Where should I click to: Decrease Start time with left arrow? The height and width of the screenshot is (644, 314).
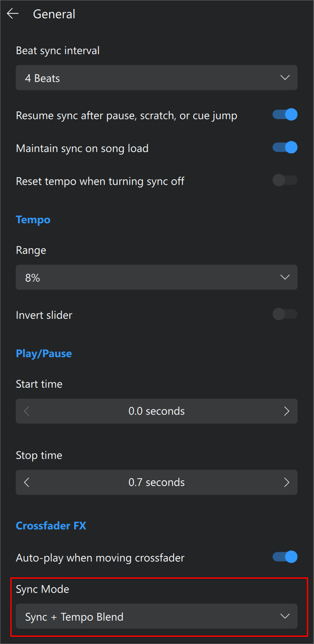(x=26, y=411)
